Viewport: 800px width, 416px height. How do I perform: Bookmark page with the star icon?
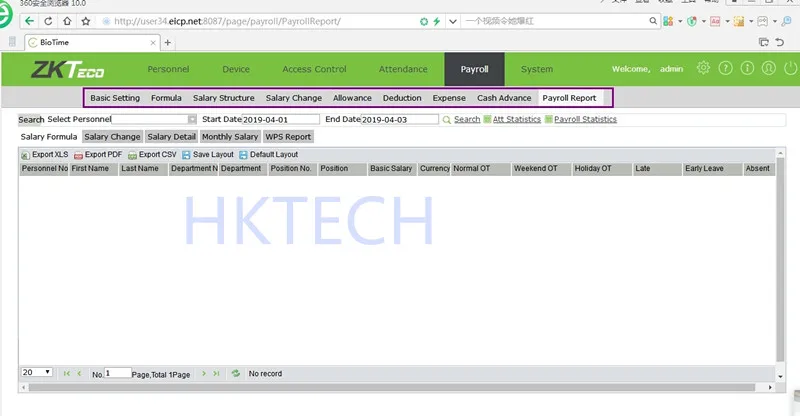(86, 21)
